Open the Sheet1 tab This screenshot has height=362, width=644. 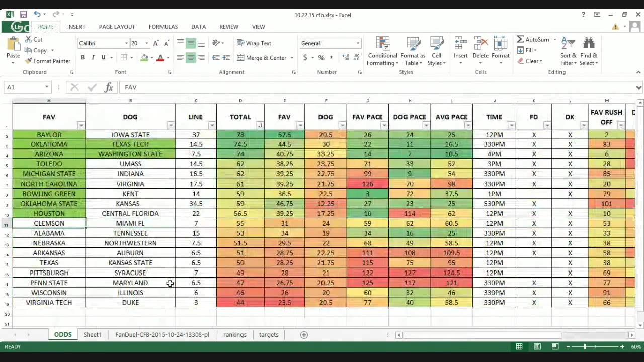(93, 335)
